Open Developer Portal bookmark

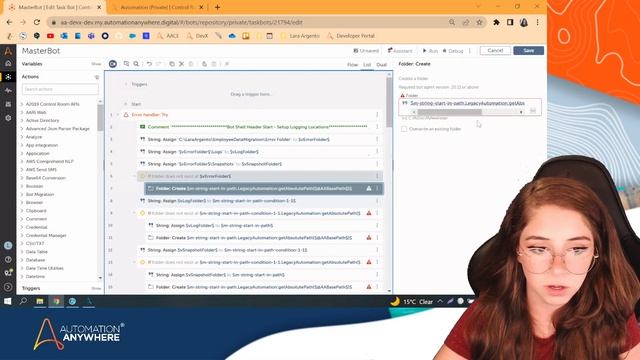[351, 36]
